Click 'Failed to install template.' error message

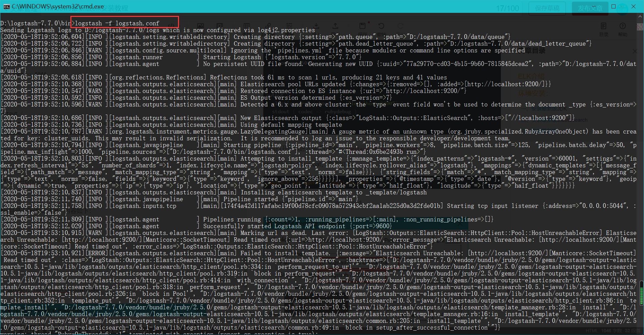[x=285, y=253]
